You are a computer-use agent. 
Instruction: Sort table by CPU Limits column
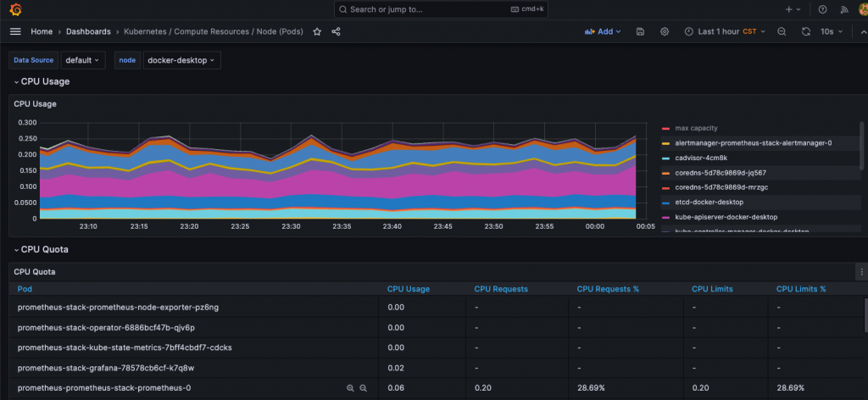coord(712,289)
